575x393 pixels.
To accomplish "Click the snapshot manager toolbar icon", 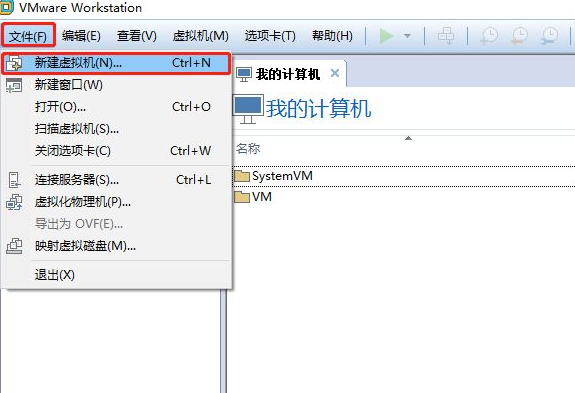I will point(550,36).
